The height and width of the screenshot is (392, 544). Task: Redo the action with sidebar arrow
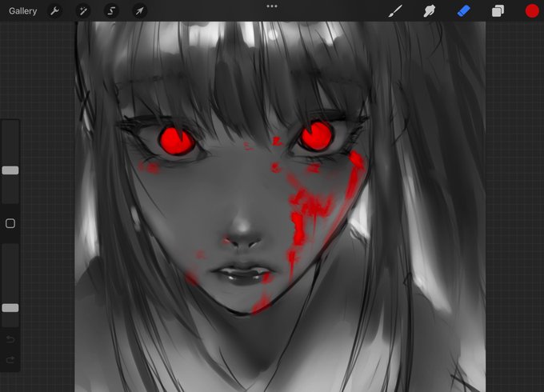click(x=10, y=360)
